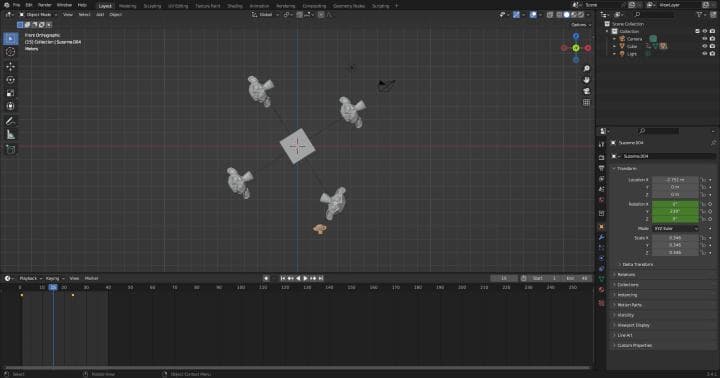The height and width of the screenshot is (378, 720).
Task: Select the Select Box tool
Action: 11,39
